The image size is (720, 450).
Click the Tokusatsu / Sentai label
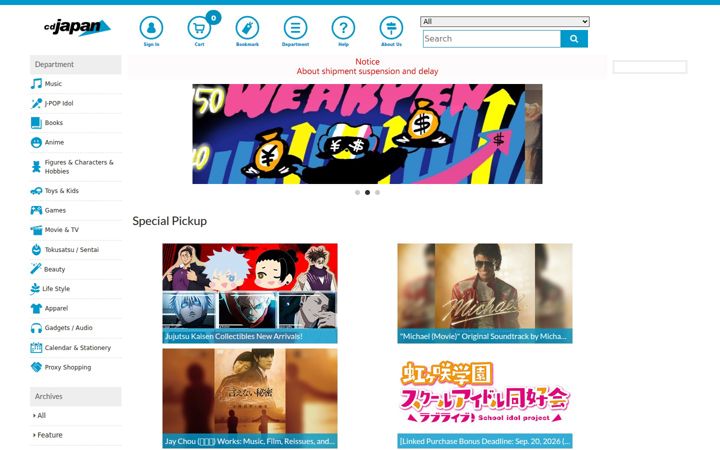pos(72,249)
